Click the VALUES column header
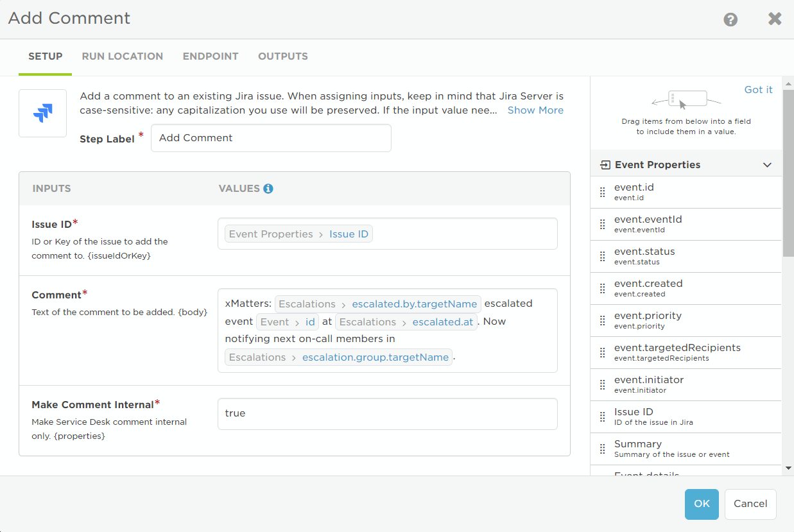This screenshot has width=794, height=532. [x=239, y=189]
